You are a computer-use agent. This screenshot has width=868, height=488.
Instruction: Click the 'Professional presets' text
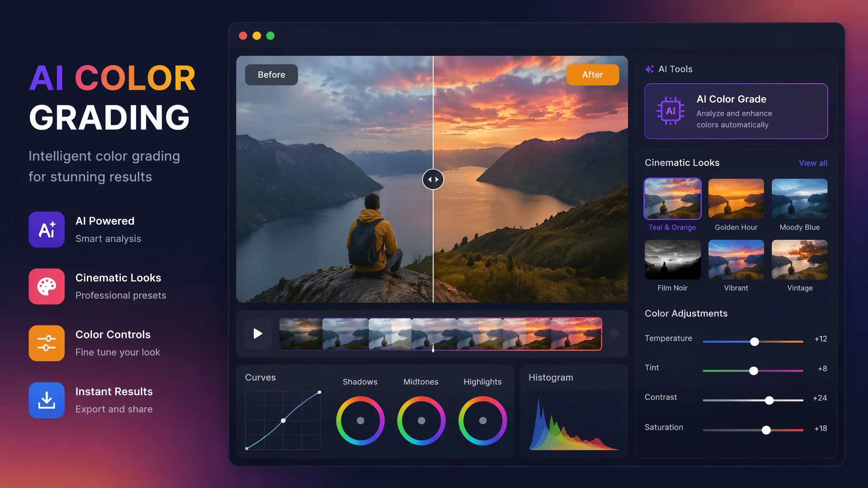[121, 295]
